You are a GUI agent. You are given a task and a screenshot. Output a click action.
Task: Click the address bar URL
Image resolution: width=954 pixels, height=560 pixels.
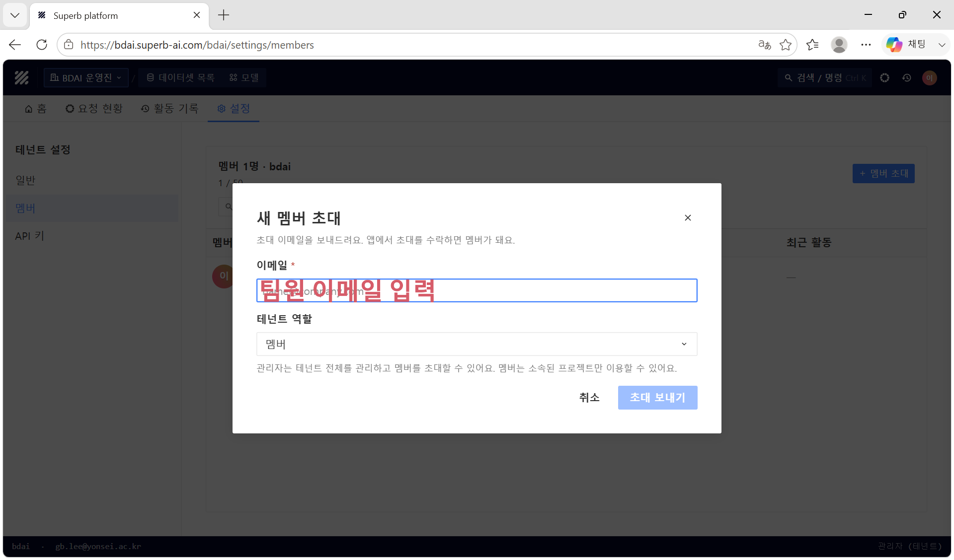pos(197,45)
